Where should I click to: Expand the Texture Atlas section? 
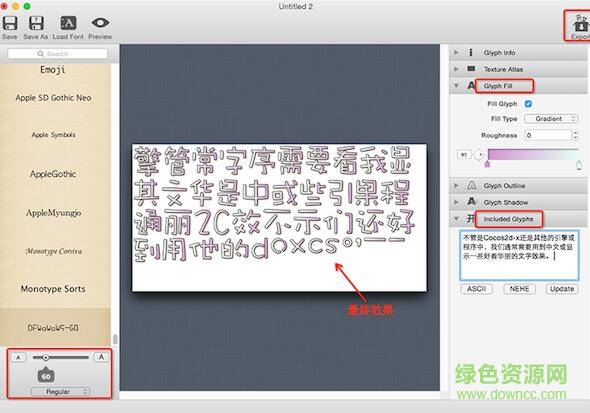pyautogui.click(x=456, y=69)
